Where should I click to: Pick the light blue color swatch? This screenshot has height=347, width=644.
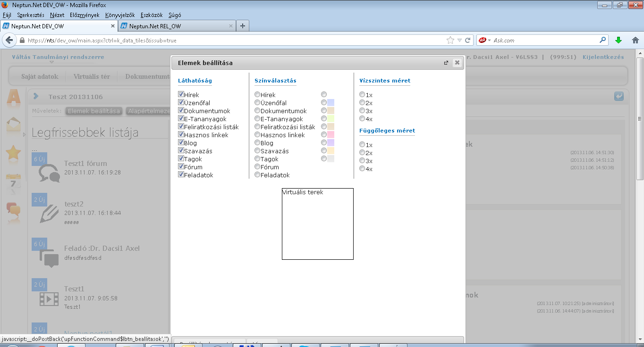click(330, 102)
